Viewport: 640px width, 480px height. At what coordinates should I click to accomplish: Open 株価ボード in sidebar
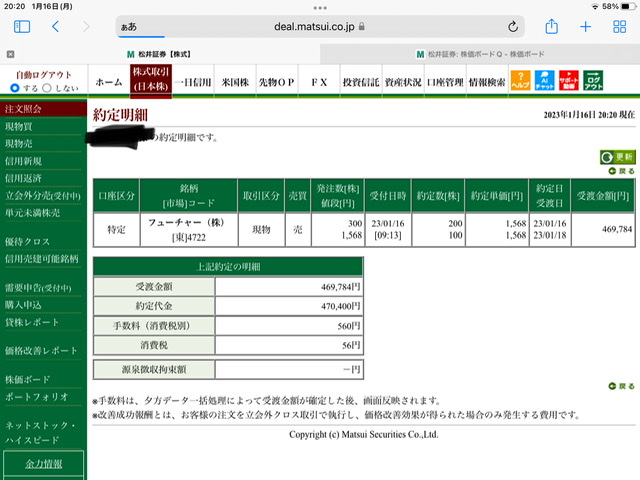27,379
